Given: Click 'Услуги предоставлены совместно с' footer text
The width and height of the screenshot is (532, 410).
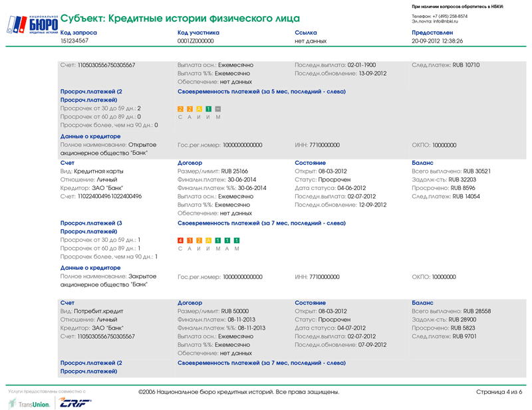Looking at the screenshot, I should click(47, 391).
